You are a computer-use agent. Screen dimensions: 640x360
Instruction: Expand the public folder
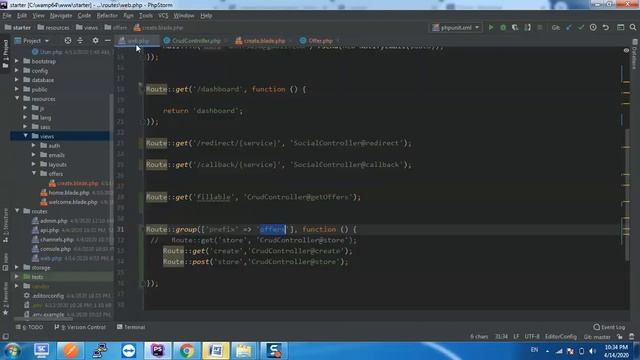17,89
